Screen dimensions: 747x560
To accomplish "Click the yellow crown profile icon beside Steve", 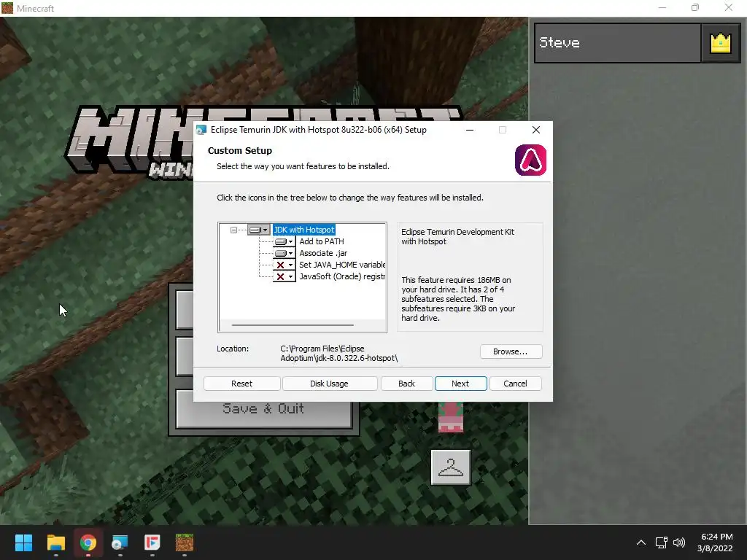I will coord(721,43).
